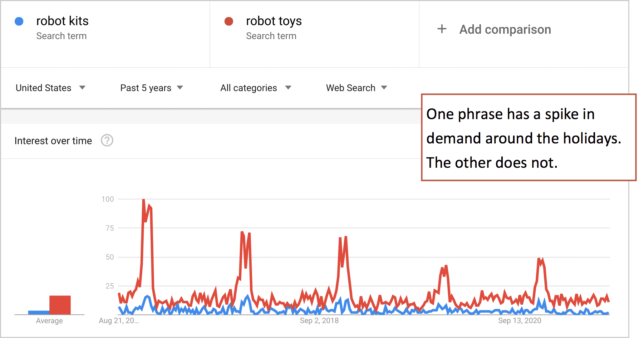Click the red Average bar for robot toys

[x=60, y=305]
